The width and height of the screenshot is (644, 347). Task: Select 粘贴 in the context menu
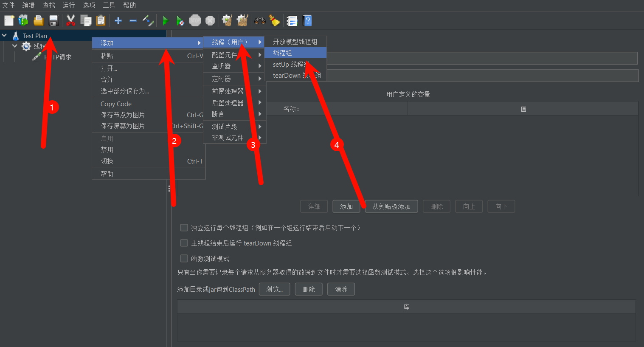click(x=107, y=55)
